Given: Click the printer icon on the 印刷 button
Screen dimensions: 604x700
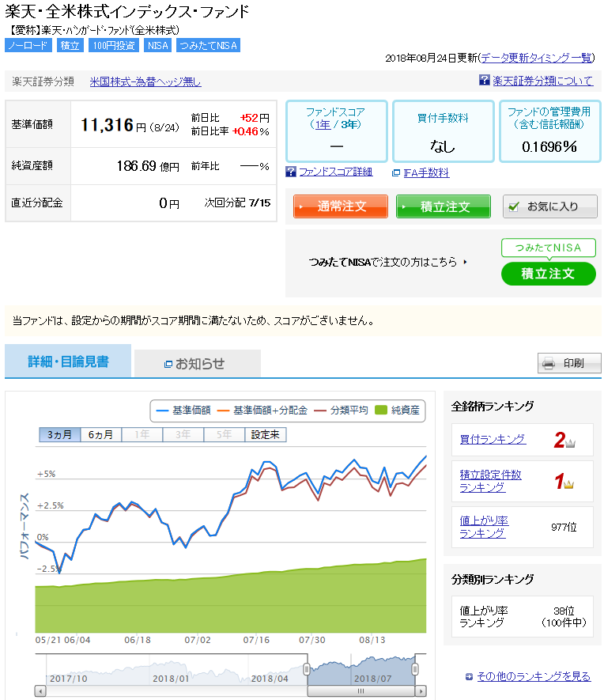Looking at the screenshot, I should (548, 363).
